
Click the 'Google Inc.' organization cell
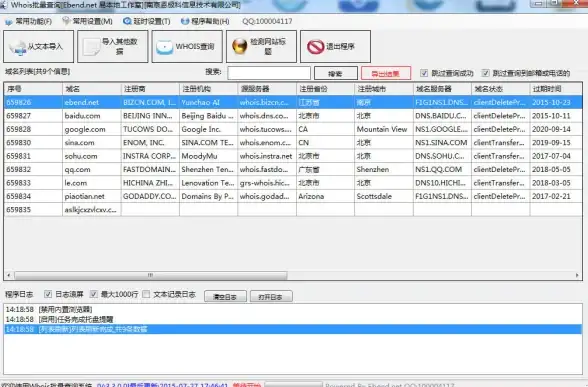click(x=208, y=129)
